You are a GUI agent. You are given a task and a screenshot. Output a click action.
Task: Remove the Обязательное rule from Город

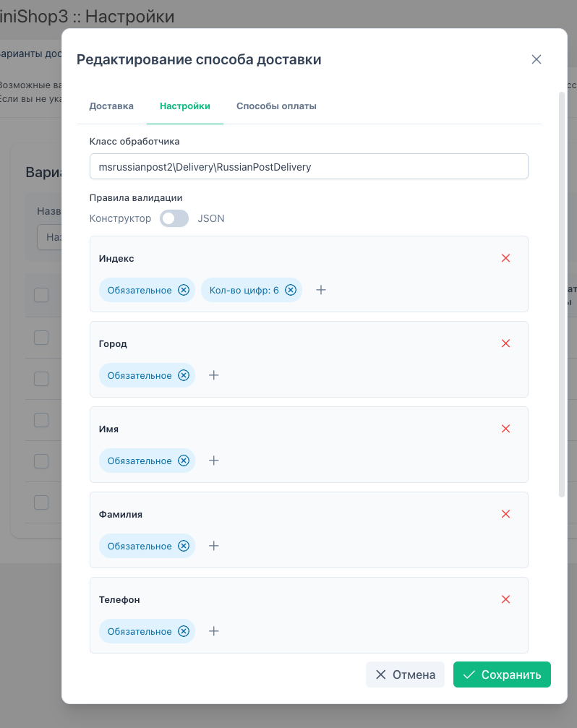point(184,375)
